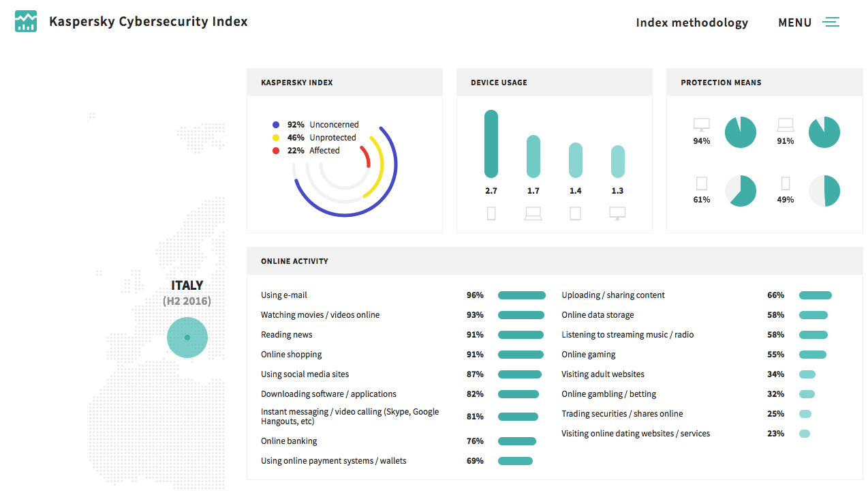Click the device usage bar for 1.7

533,157
